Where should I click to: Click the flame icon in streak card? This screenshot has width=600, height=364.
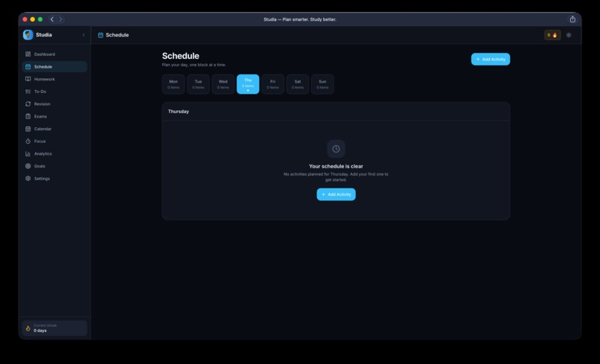point(28,328)
